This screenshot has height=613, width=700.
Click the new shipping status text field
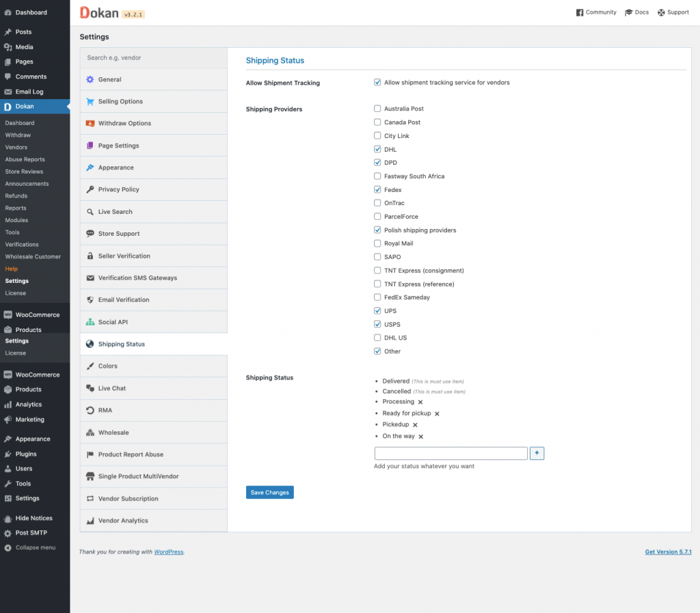(x=451, y=453)
